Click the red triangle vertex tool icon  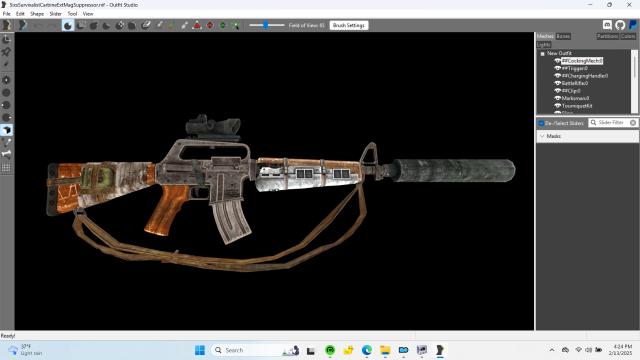197,25
